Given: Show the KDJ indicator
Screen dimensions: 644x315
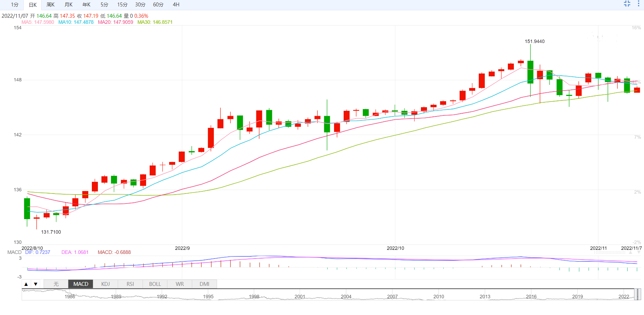Looking at the screenshot, I should (105, 284).
